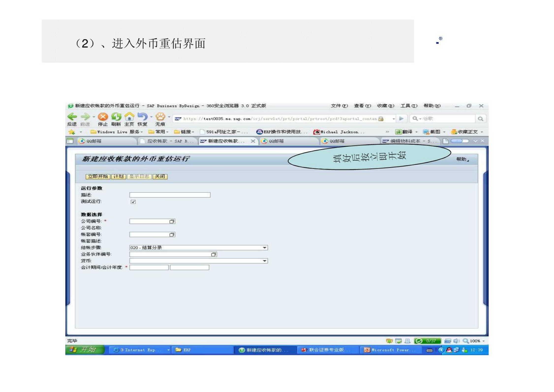Screen dimensions: 554x392
Task: Open the Home page (主页) icon
Action: pyautogui.click(x=129, y=117)
